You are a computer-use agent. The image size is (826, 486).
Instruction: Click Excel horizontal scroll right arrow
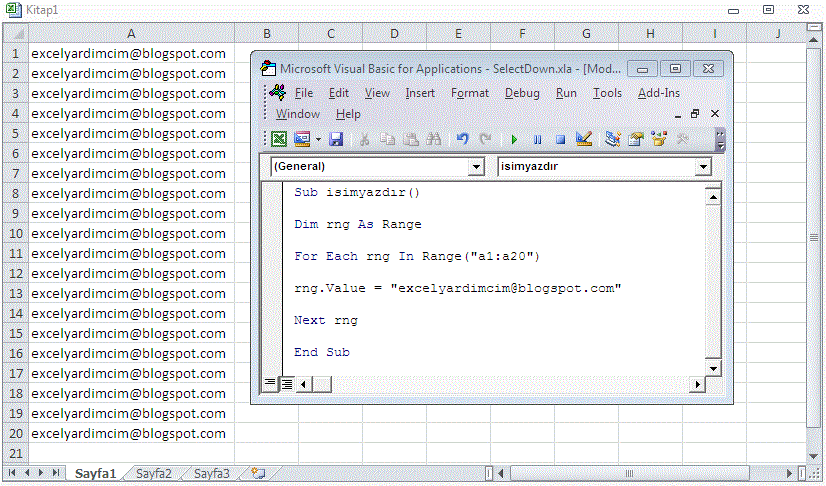coord(789,473)
